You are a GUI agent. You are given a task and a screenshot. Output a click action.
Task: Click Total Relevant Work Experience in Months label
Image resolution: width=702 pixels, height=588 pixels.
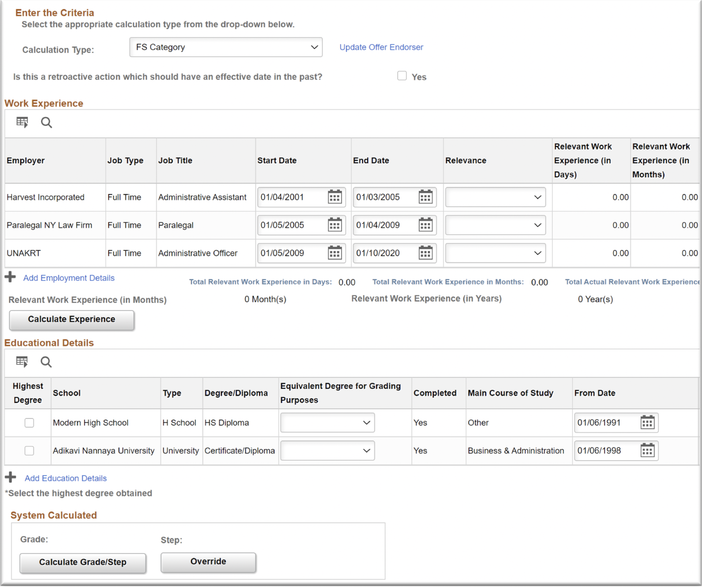pos(448,282)
